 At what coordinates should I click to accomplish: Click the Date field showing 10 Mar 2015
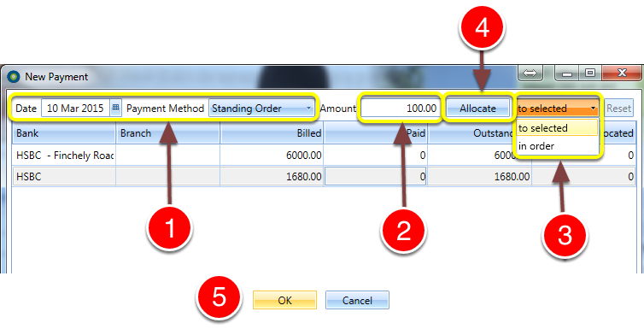point(76,109)
